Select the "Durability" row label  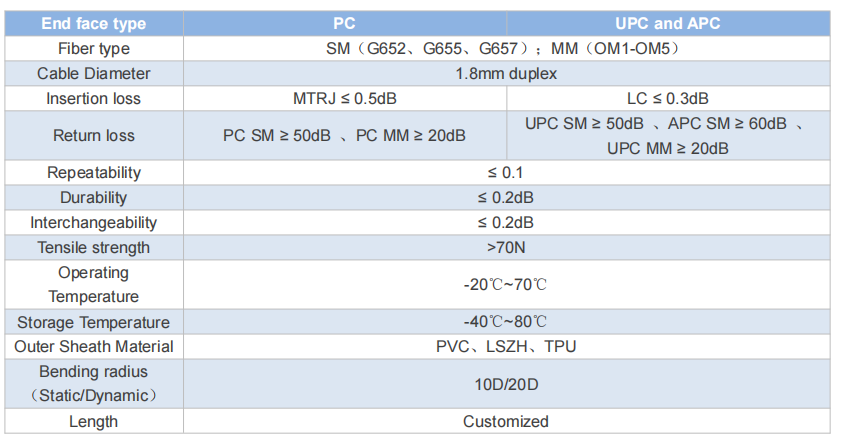tap(94, 198)
